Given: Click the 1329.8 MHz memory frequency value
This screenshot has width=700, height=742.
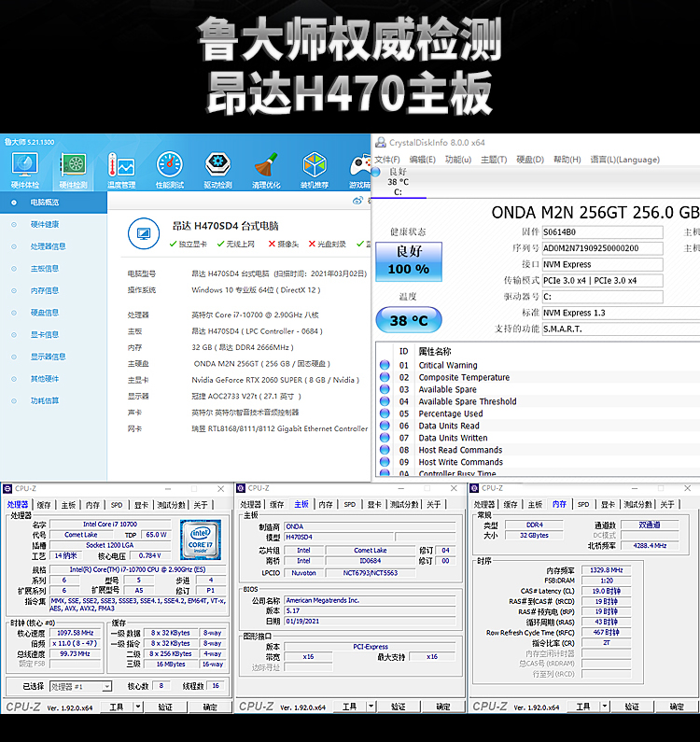Looking at the screenshot, I should (607, 570).
